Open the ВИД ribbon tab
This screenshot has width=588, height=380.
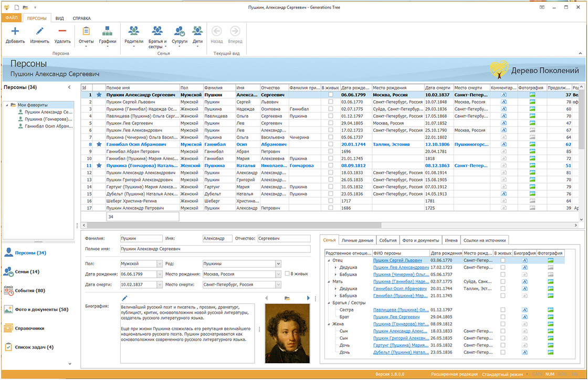[60, 18]
